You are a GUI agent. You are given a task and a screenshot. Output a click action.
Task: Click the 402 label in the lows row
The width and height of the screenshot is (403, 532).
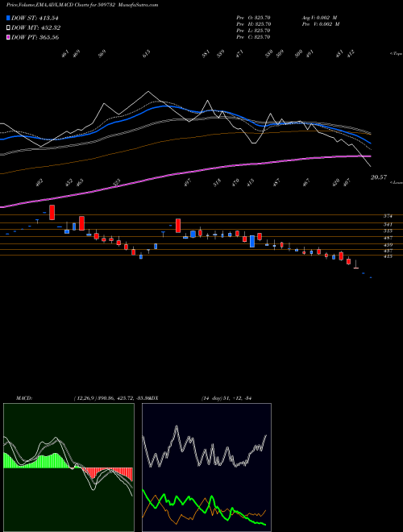(39, 182)
